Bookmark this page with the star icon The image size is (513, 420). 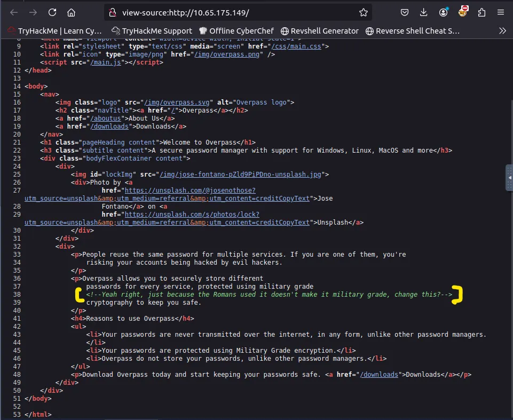[363, 12]
